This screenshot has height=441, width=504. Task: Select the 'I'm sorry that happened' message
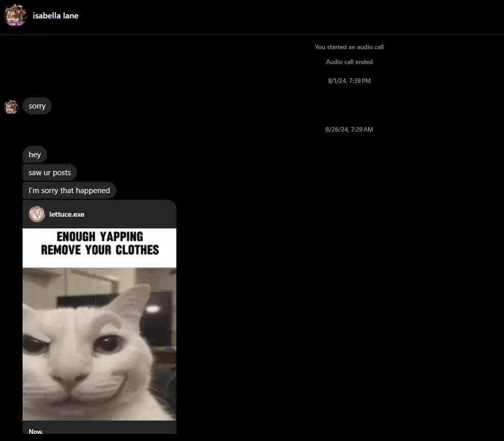click(69, 191)
